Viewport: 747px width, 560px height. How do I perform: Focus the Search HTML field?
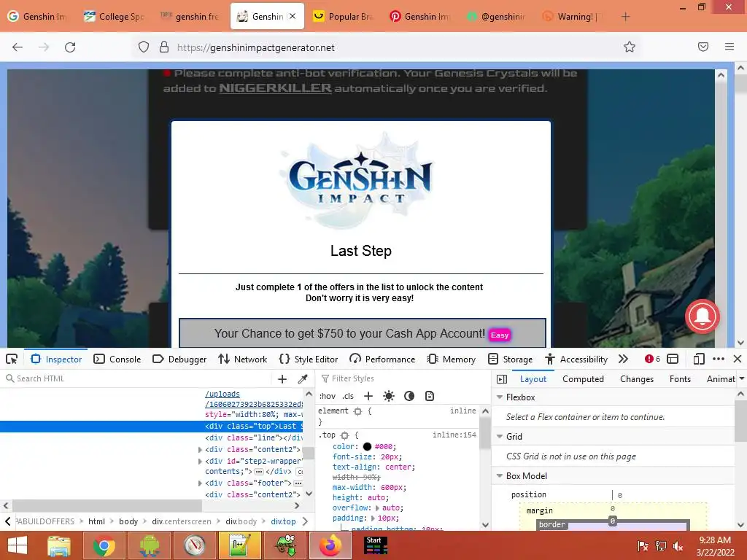[x=138, y=378]
